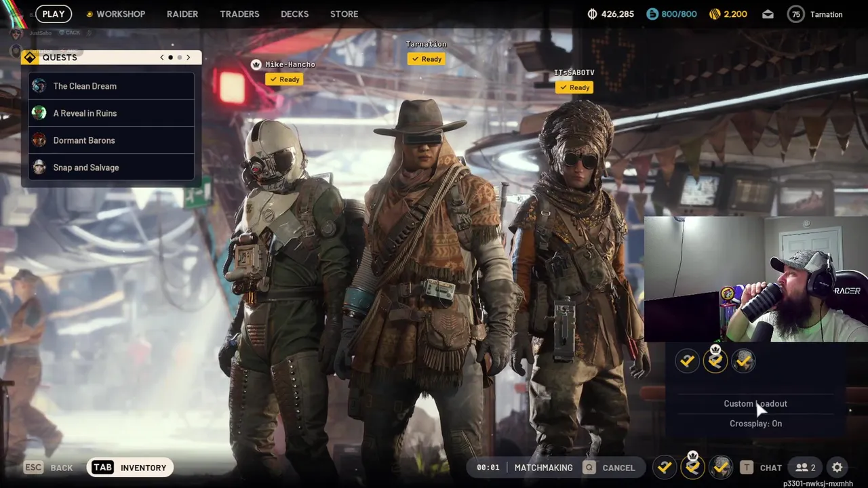Switch to the WORKSHOP tab
Viewport: 868px width, 488px height.
pyautogui.click(x=120, y=14)
